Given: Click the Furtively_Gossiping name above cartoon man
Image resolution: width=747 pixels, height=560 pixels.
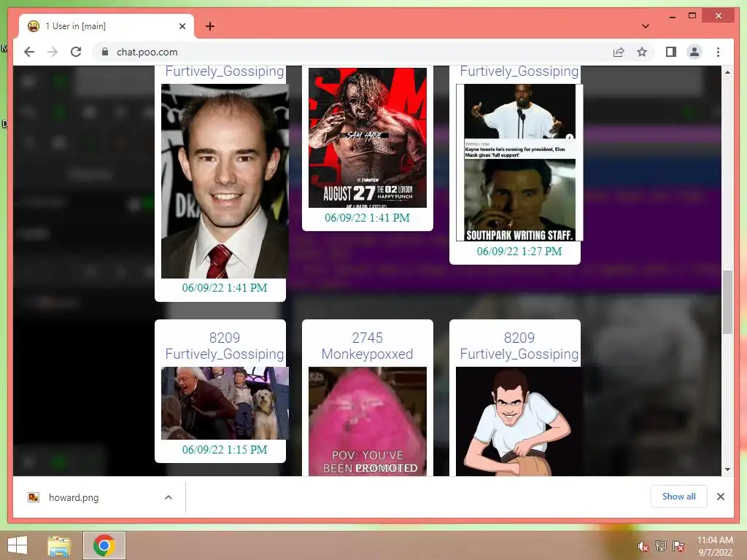Looking at the screenshot, I should click(519, 354).
